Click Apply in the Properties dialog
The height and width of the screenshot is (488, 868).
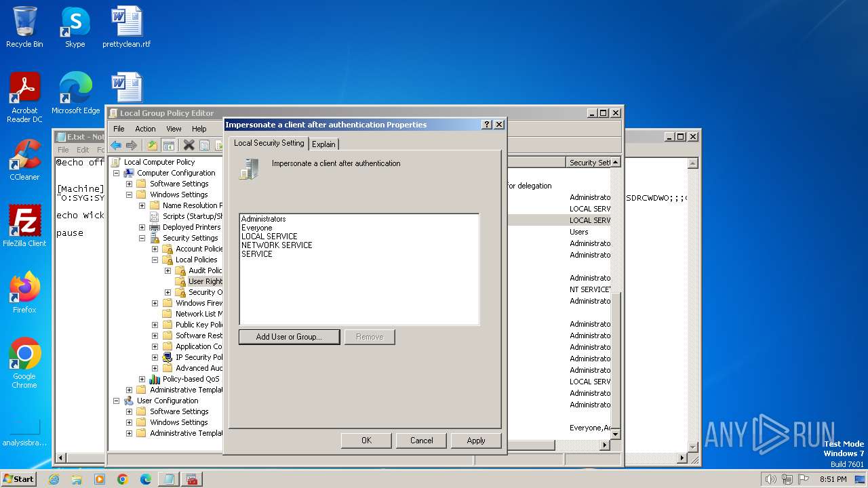[476, 441]
